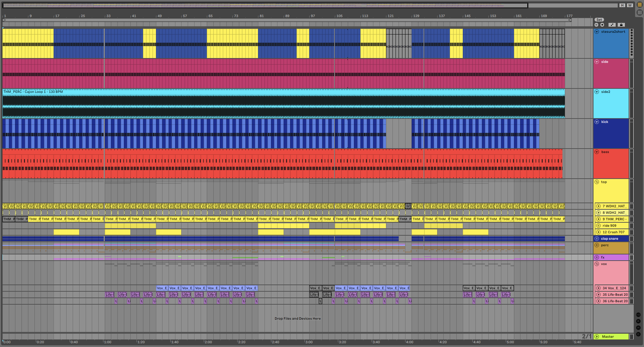The image size is (644, 347).
Task: Select the ride 909 track name
Action: coord(610,226)
